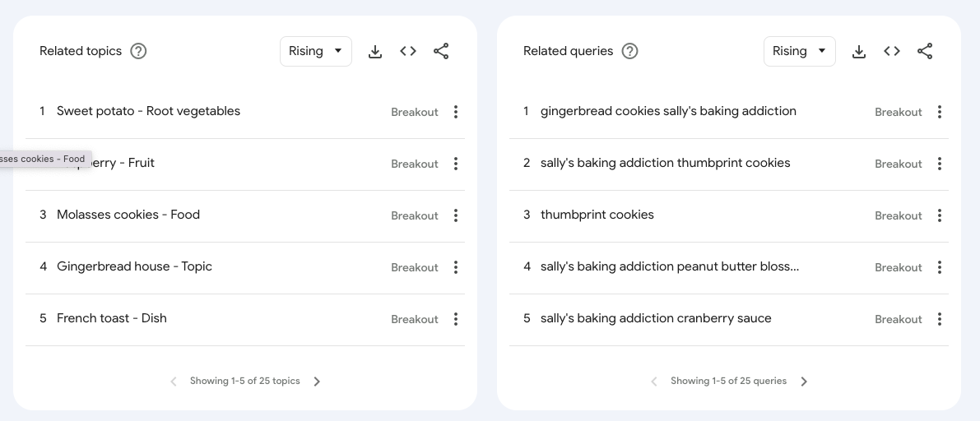Open more options for French toast topic

456,319
